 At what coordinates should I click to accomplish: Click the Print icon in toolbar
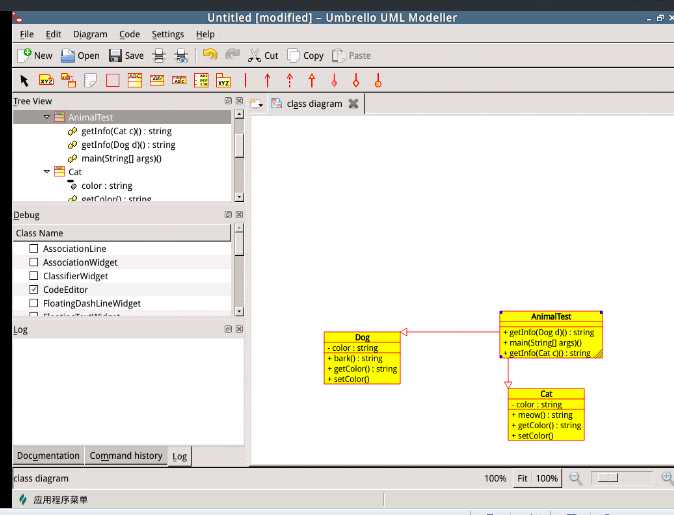click(159, 55)
